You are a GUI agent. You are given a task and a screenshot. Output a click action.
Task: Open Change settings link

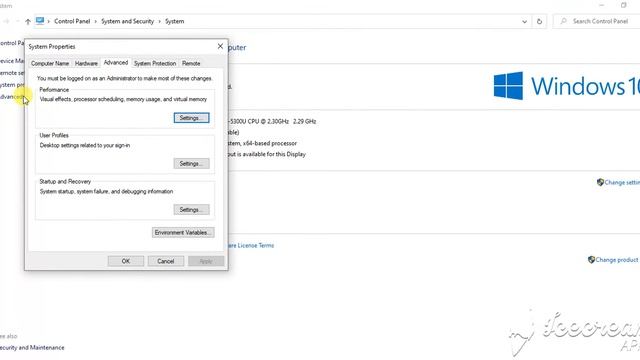622,182
